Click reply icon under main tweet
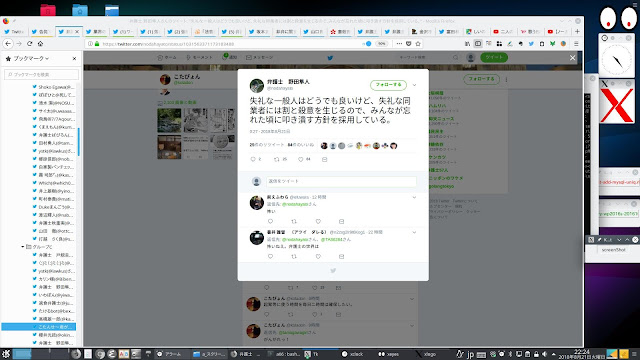Image resolution: width=640 pixels, height=360 pixels. pyautogui.click(x=253, y=159)
